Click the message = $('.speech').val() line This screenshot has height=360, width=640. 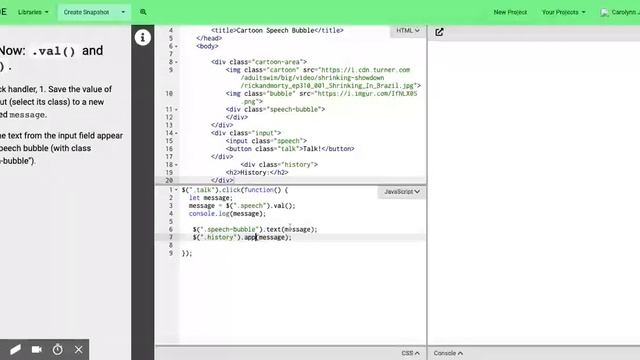(242, 206)
